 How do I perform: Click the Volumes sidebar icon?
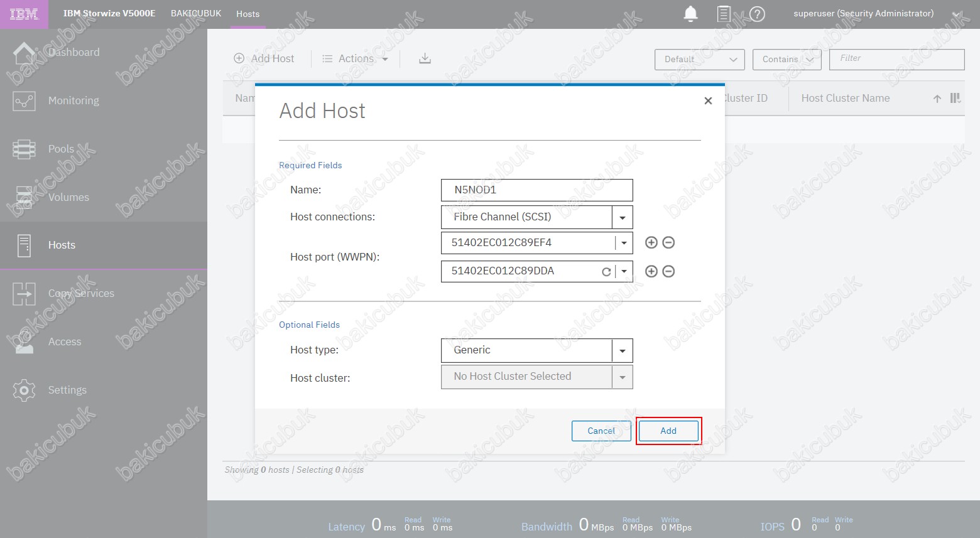click(x=24, y=198)
